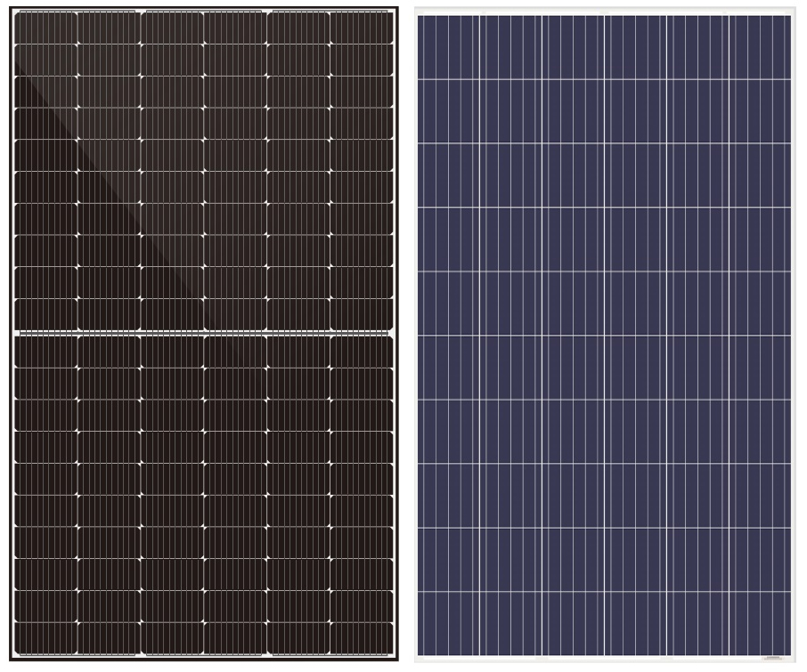
Task: Click the black panel's top frame edge
Action: click(x=203, y=8)
